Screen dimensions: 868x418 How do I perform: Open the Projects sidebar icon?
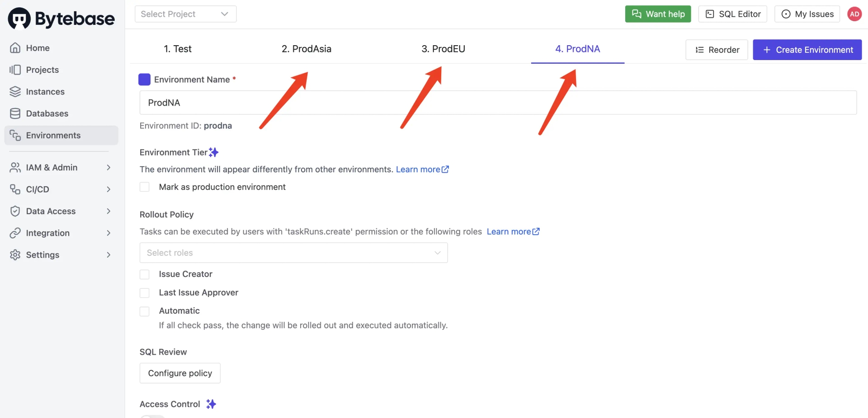15,70
